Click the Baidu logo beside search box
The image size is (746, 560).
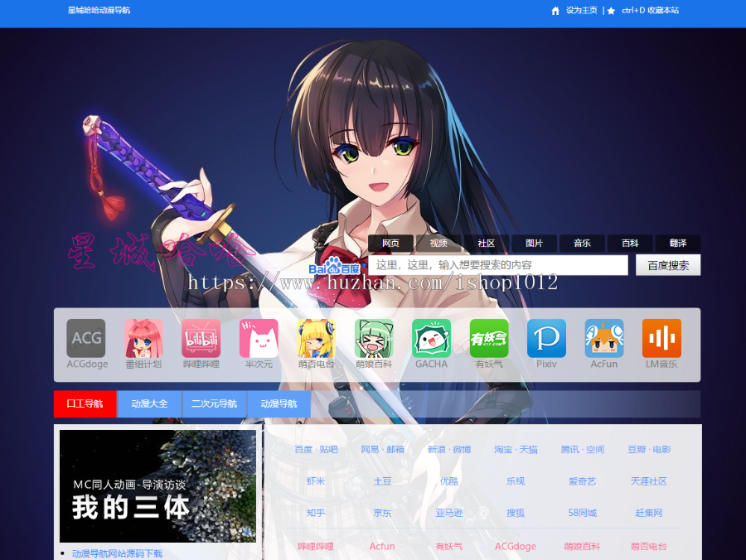[335, 266]
